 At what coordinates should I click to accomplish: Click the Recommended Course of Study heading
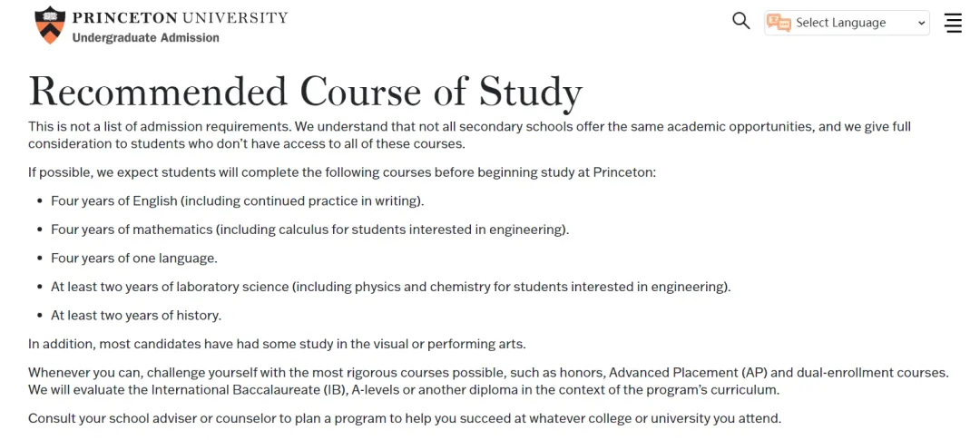coord(306,92)
